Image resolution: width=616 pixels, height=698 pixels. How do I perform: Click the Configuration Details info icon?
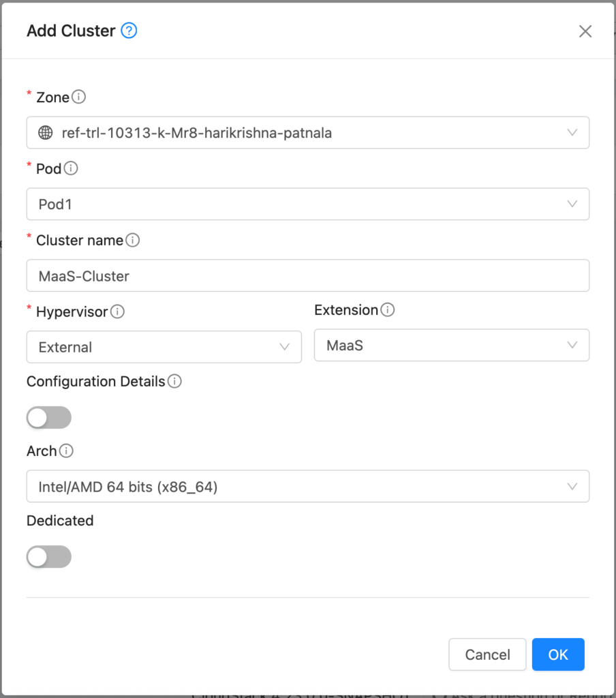175,382
